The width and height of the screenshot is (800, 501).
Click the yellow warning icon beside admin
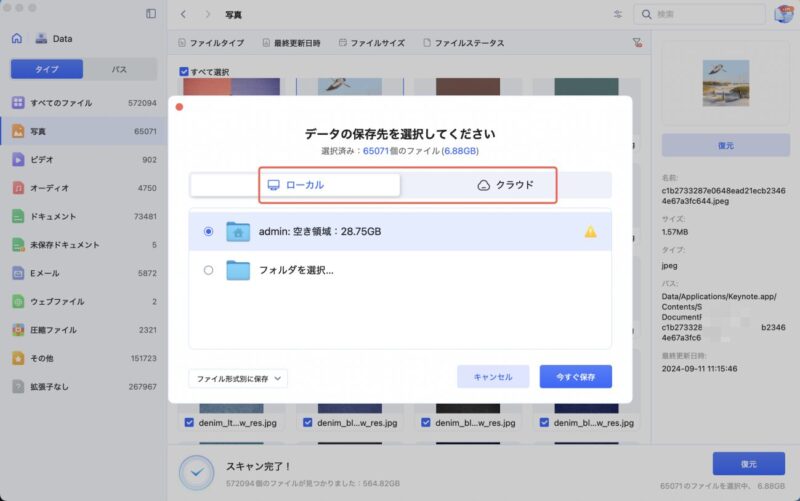point(590,231)
